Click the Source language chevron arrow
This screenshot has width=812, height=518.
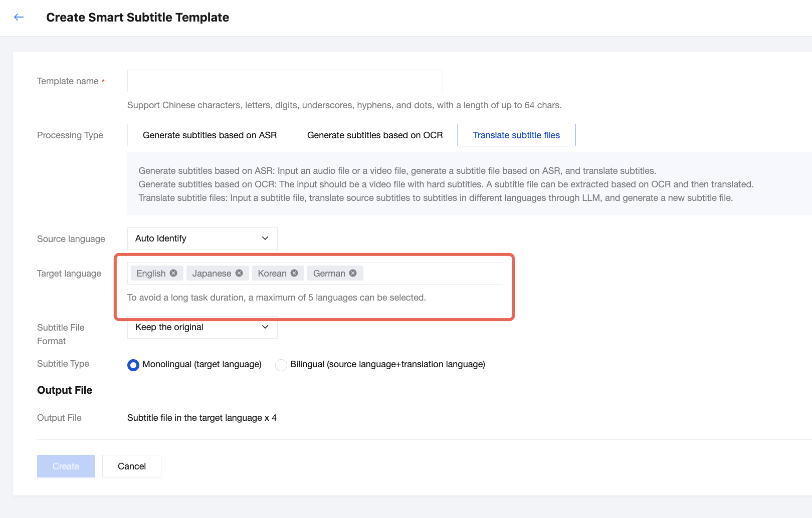point(265,238)
